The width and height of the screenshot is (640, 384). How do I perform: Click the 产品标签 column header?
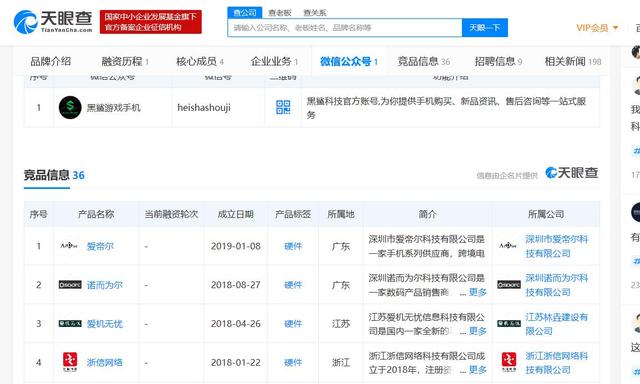(293, 214)
